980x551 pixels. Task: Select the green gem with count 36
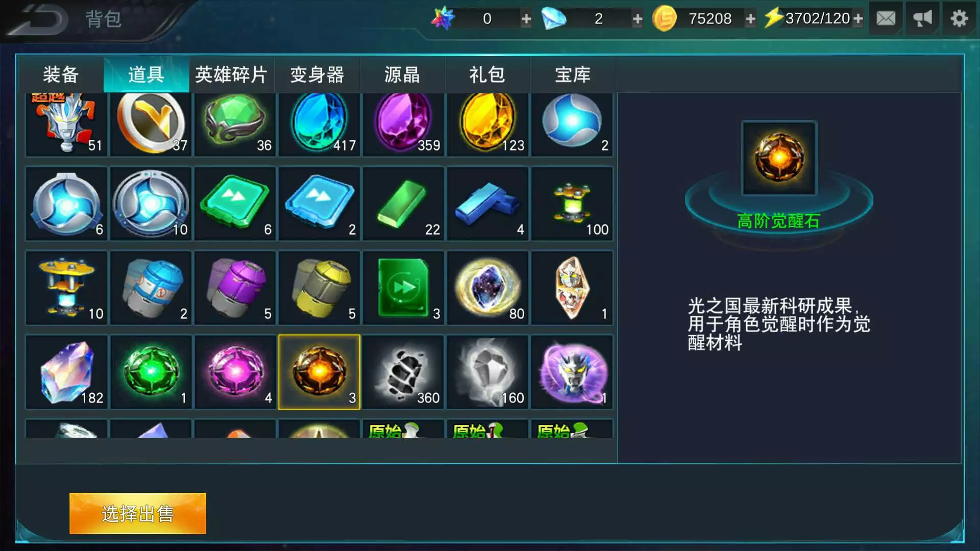coord(235,124)
